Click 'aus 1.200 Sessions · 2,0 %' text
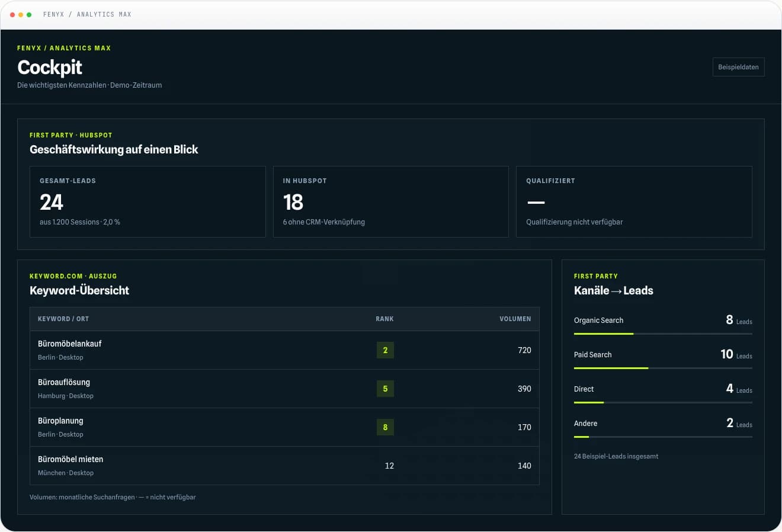Screen dimensions: 782x532 point(80,222)
